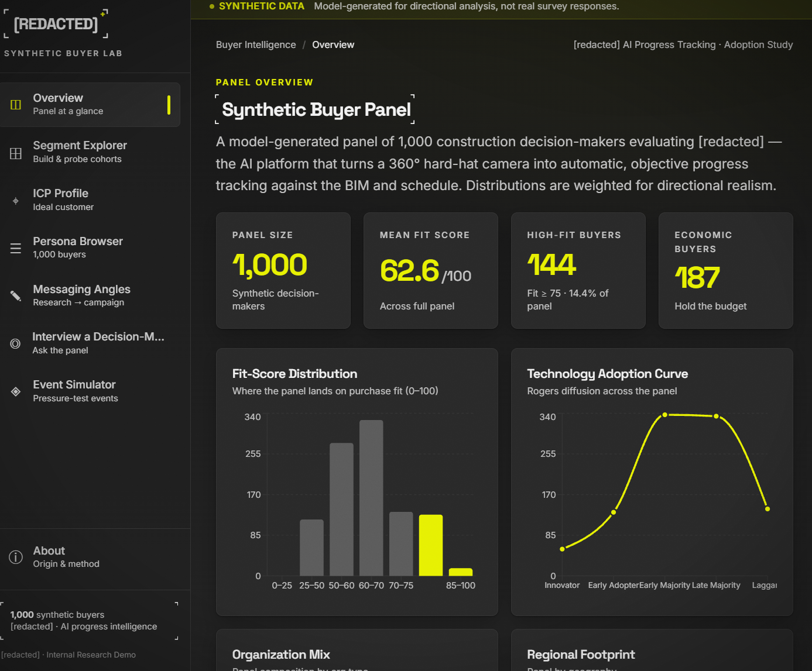
Task: Click the small 85–100 yellow bar
Action: [x=461, y=572]
